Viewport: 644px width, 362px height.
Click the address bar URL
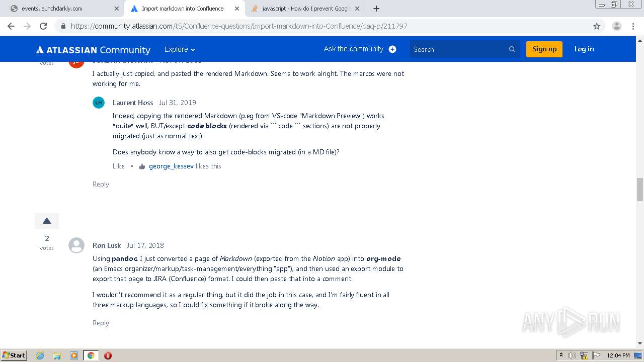(x=239, y=26)
